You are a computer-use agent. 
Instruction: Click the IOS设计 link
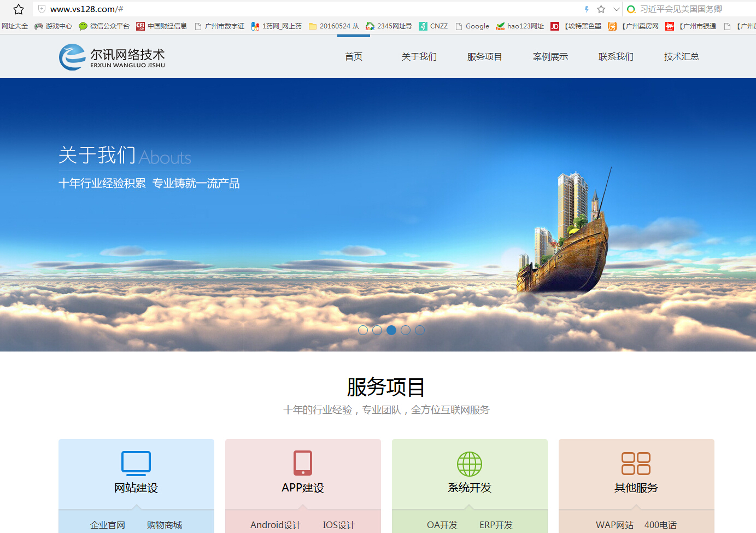pos(339,525)
